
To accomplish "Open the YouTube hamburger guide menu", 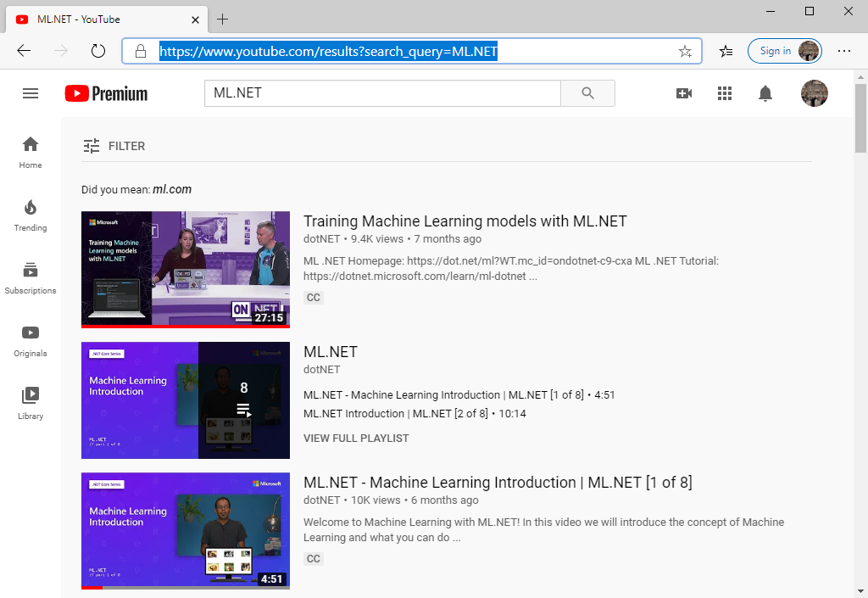I will coord(31,93).
